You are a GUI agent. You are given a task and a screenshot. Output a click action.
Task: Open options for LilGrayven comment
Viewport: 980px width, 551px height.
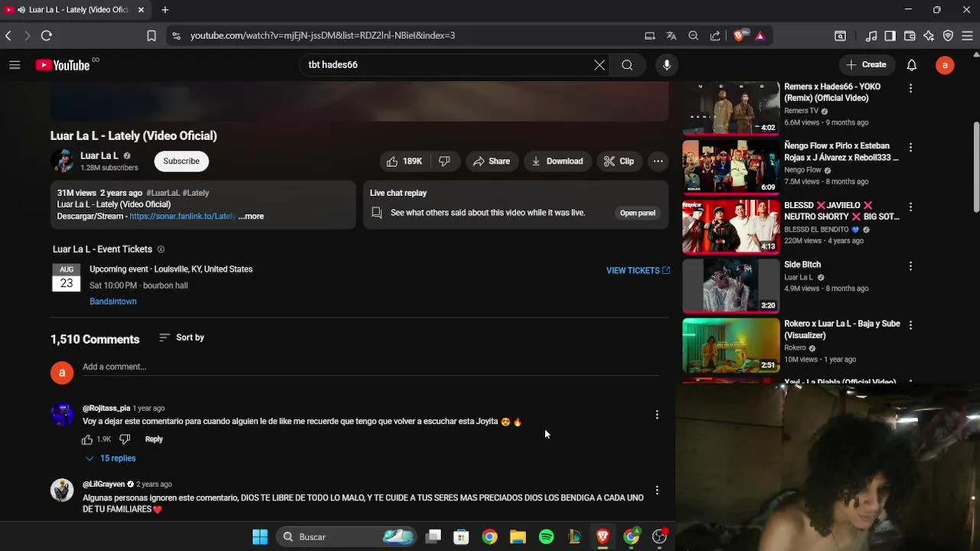pos(657,491)
